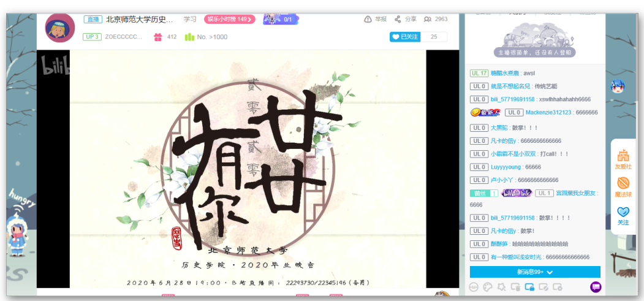Image resolution: width=644 pixels, height=301 pixels.
Task: Open the 友爱社 sidebar icon
Action: (623, 159)
